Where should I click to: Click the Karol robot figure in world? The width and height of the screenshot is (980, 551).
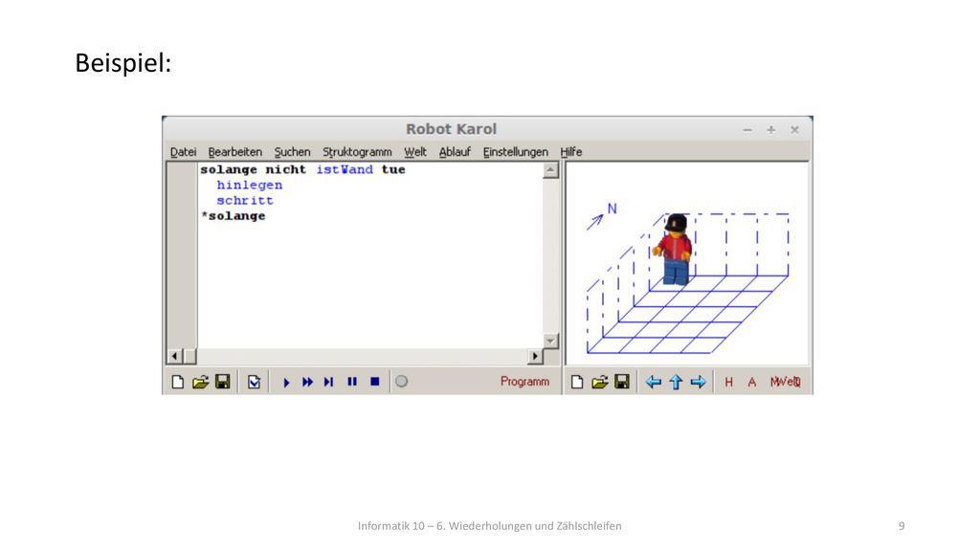[x=674, y=250]
